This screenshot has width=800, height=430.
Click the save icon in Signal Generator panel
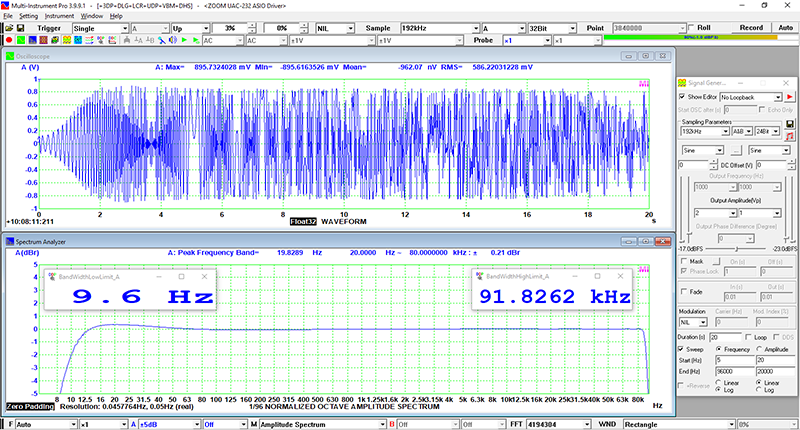pyautogui.click(x=789, y=123)
